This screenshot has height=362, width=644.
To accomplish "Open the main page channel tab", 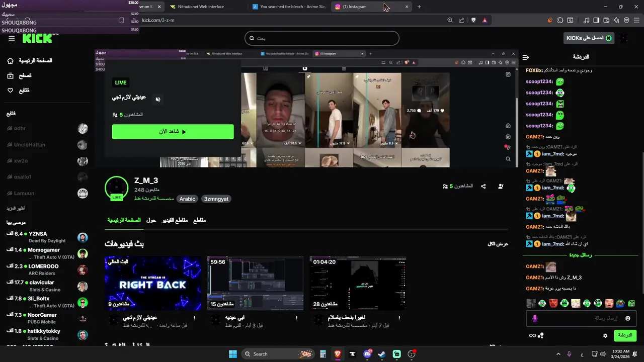I will click(x=124, y=220).
